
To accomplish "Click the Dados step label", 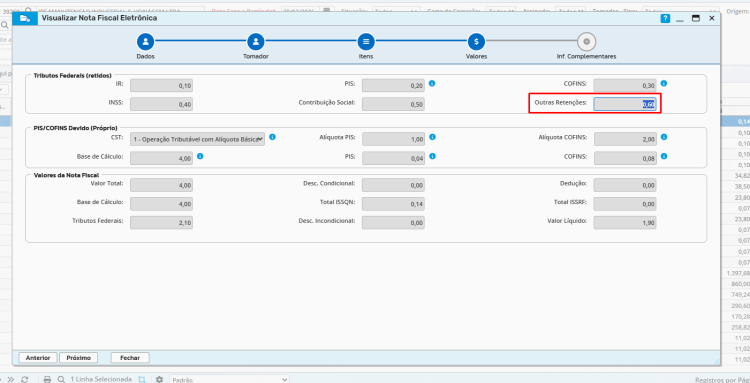I will click(x=145, y=56).
